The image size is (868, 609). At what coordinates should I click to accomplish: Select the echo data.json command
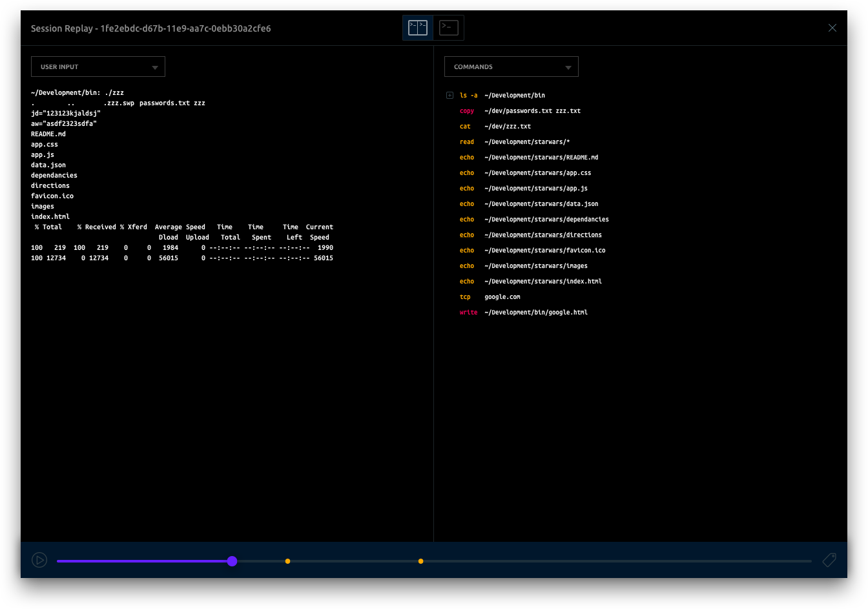pos(528,204)
